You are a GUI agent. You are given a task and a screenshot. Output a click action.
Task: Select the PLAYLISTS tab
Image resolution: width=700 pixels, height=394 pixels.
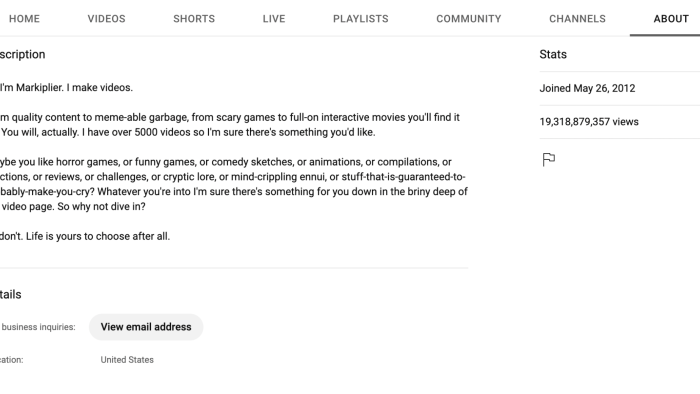pos(361,19)
